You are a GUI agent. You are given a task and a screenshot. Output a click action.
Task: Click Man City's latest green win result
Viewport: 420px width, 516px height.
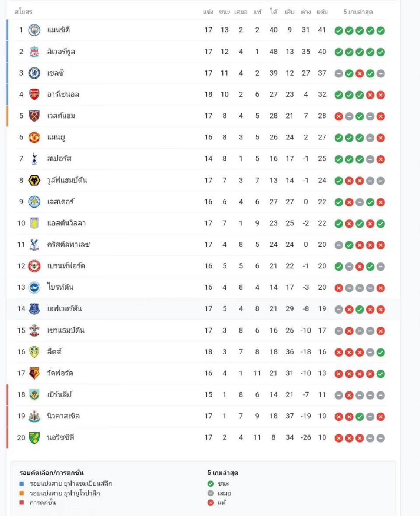(x=381, y=31)
